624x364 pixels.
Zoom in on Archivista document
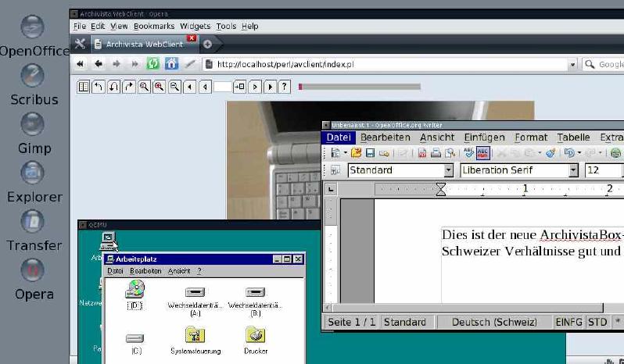(160, 87)
